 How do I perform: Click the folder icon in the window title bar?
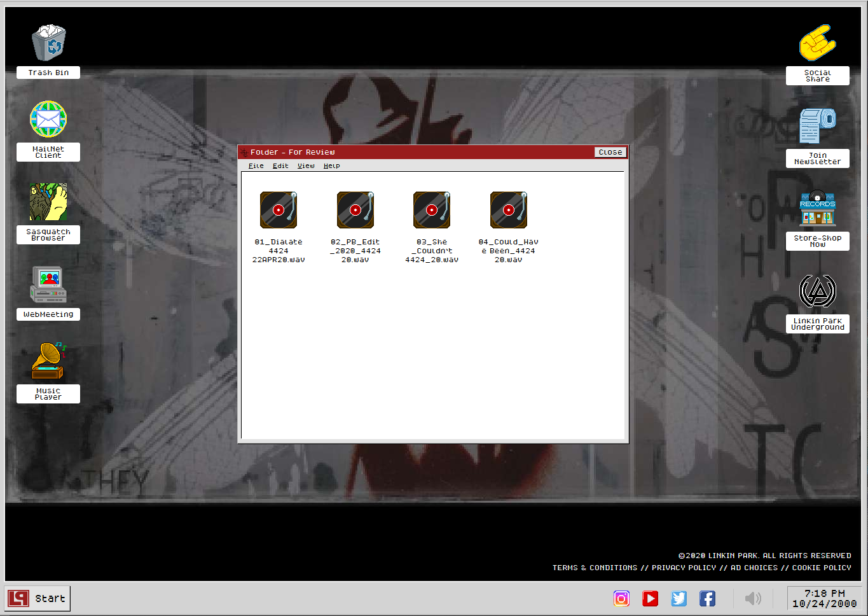coord(244,153)
